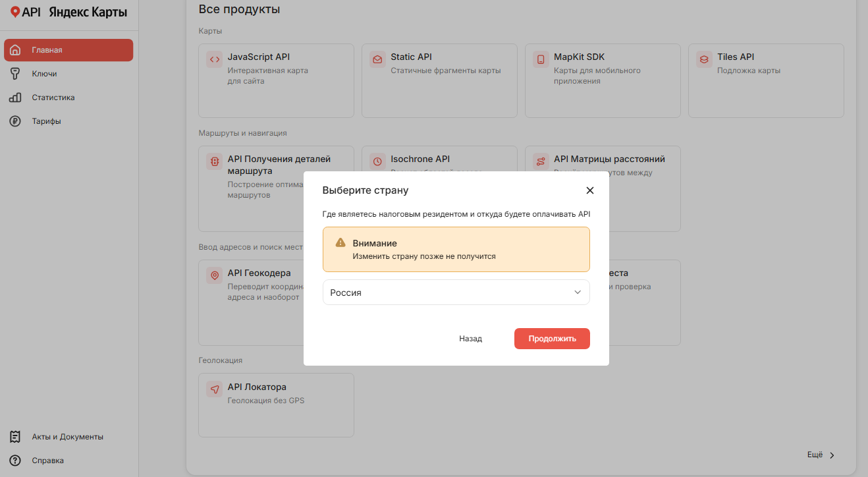
Task: Open the Static API product card title
Action: 411,57
